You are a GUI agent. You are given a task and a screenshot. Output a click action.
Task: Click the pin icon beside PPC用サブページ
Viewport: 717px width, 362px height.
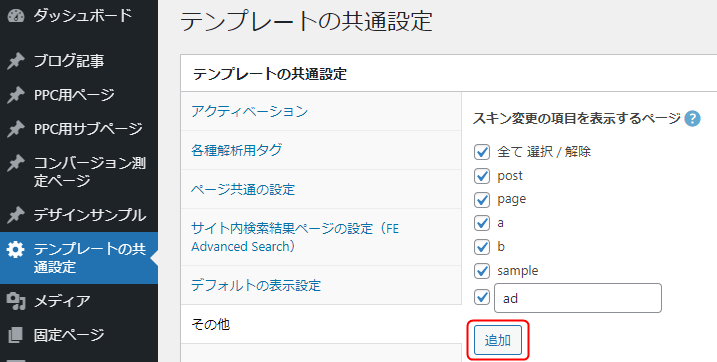pyautogui.click(x=16, y=129)
